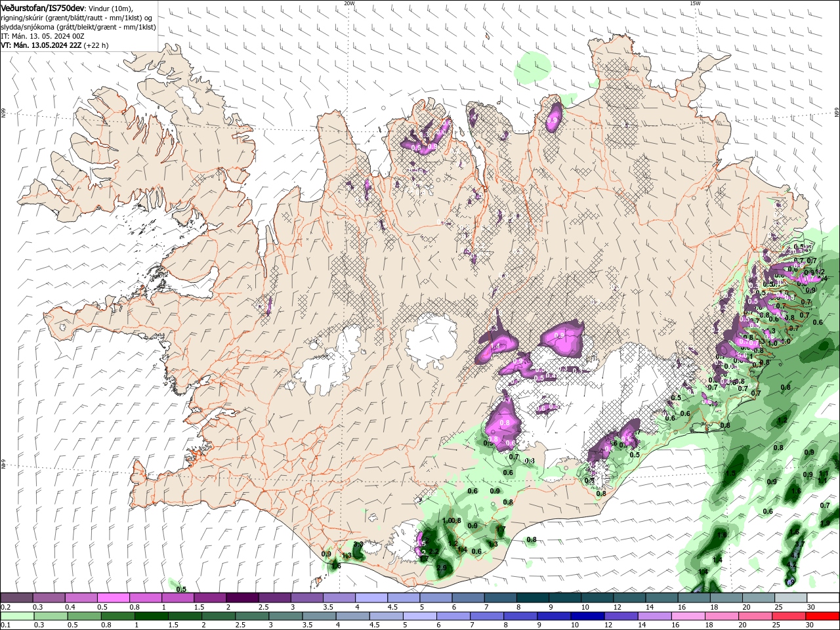The width and height of the screenshot is (840, 630).
Task: Click the Veðurstofan/IS750dev map title
Action: point(43,7)
